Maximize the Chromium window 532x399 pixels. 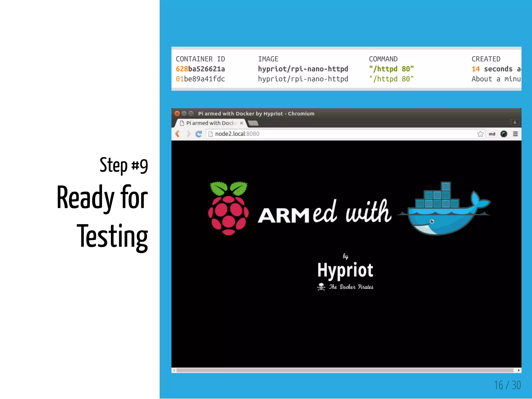tap(191, 113)
